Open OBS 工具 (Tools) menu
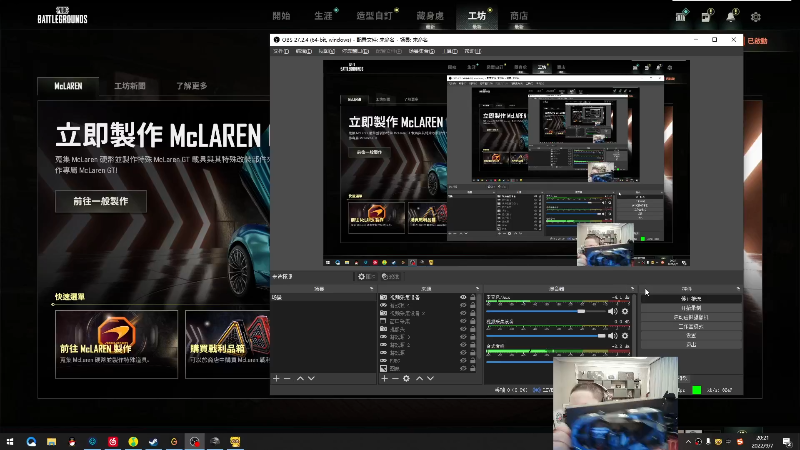 [451, 51]
